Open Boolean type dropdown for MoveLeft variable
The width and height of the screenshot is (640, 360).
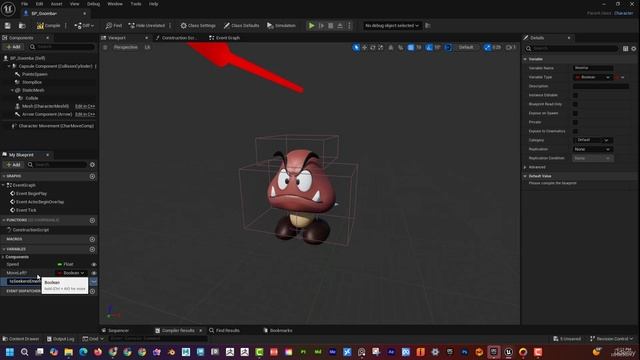pos(71,273)
